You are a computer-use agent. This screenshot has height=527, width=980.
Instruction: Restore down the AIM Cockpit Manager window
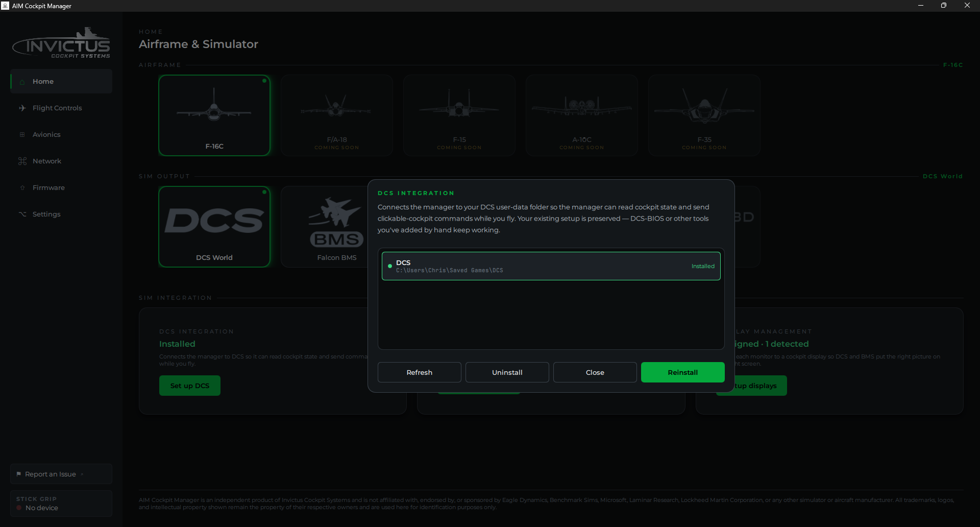944,6
